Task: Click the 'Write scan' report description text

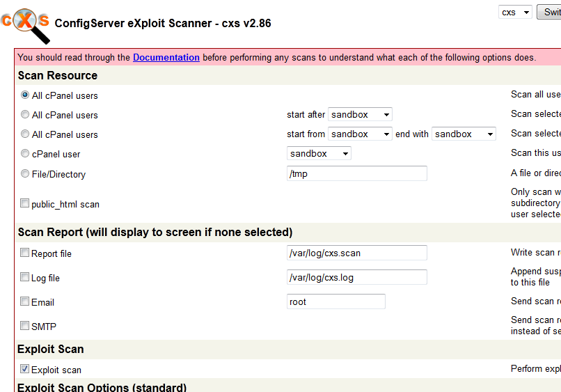Action: point(536,252)
